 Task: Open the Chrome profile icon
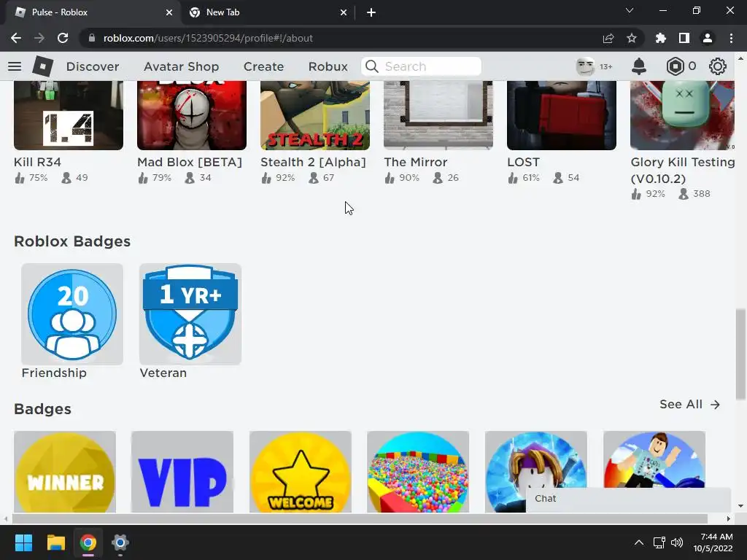point(708,38)
